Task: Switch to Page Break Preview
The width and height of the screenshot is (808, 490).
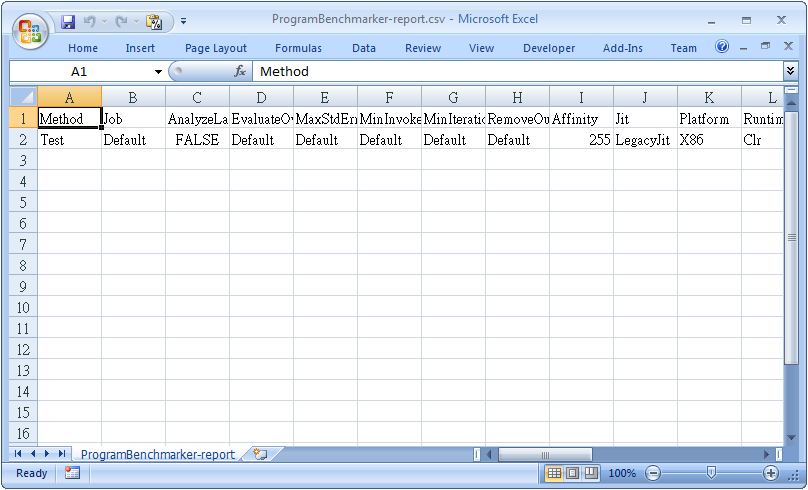Action: [591, 473]
